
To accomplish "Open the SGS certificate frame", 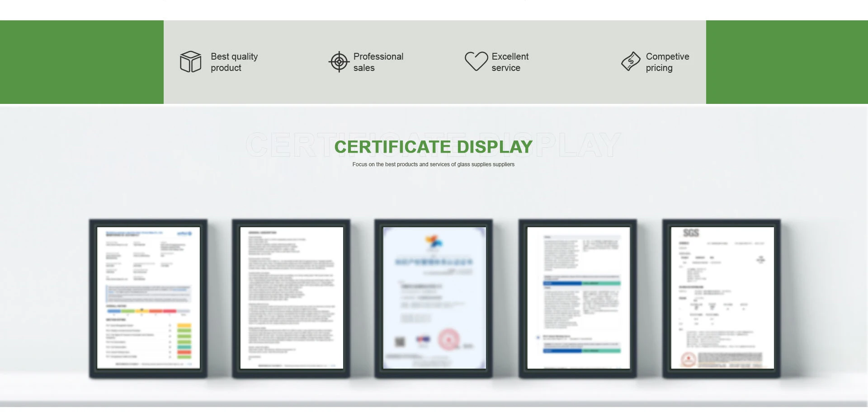I will click(722, 298).
